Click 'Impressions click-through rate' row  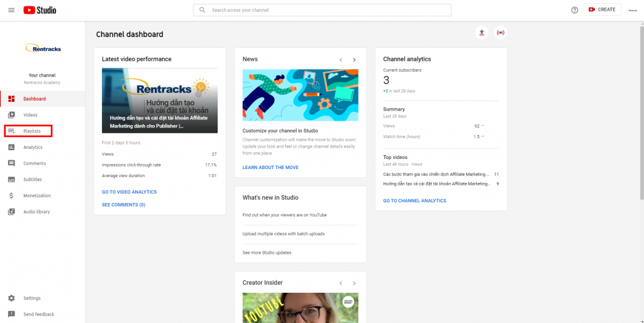(x=160, y=165)
